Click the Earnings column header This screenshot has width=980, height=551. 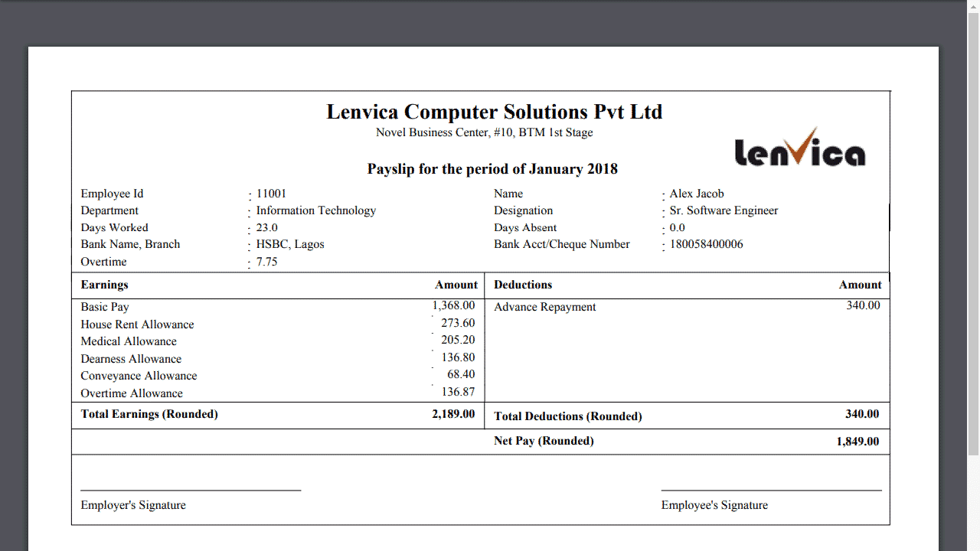pyautogui.click(x=105, y=285)
